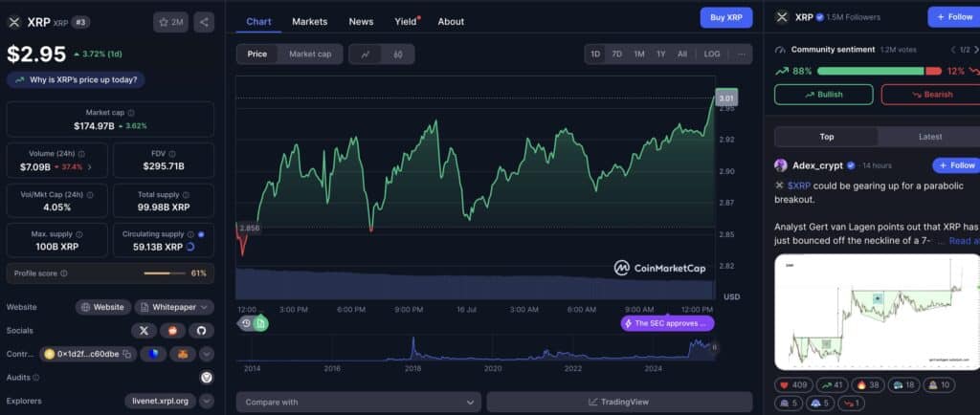Expand more contracts chevron
The image size is (980, 415).
pyautogui.click(x=207, y=355)
